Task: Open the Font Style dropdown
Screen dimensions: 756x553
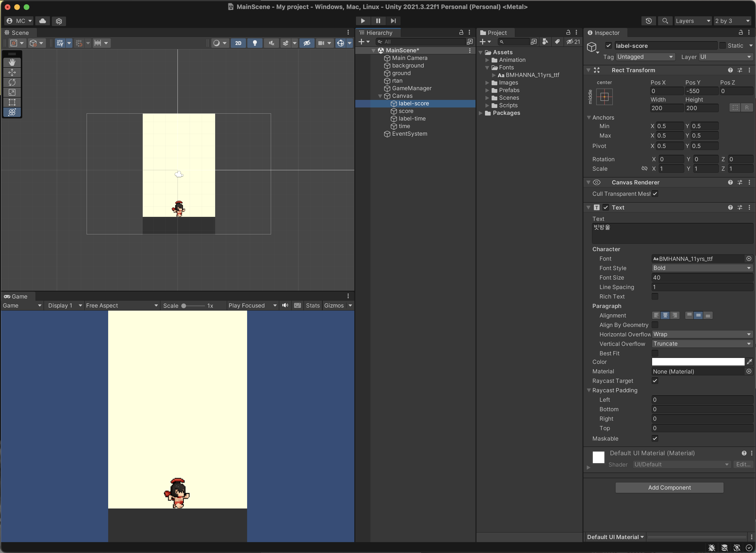Action: (x=702, y=268)
